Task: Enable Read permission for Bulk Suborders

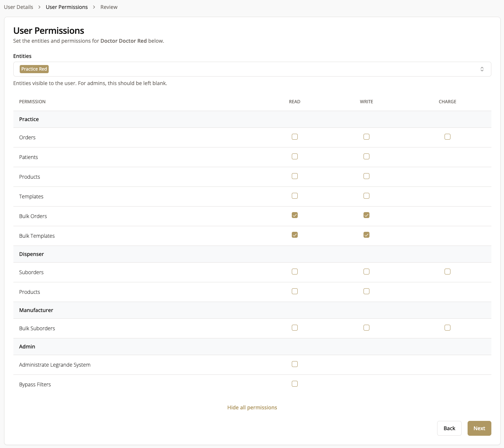Action: pos(295,328)
